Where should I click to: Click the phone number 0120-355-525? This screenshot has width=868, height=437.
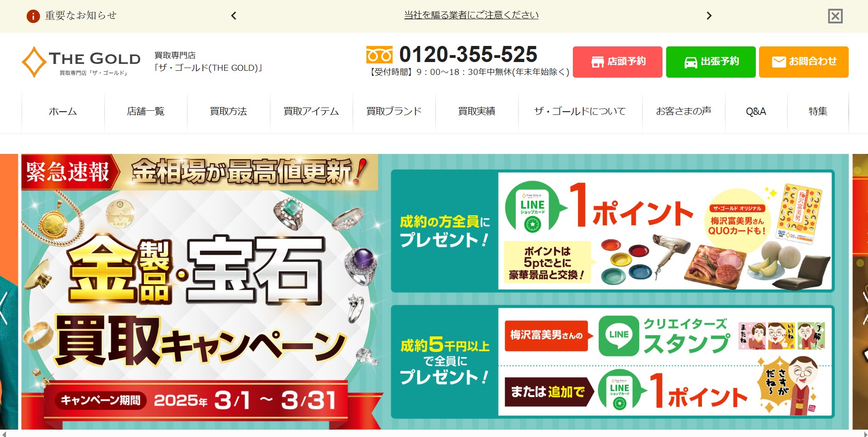coord(468,55)
